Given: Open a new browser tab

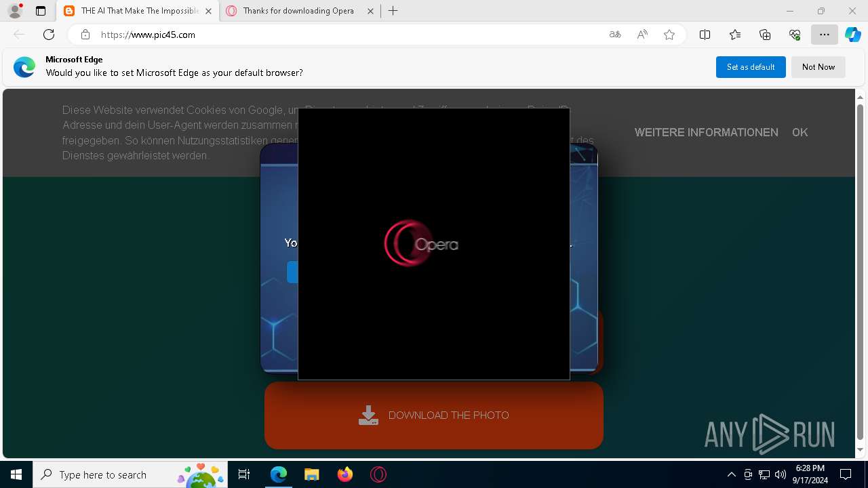Looking at the screenshot, I should [x=393, y=11].
